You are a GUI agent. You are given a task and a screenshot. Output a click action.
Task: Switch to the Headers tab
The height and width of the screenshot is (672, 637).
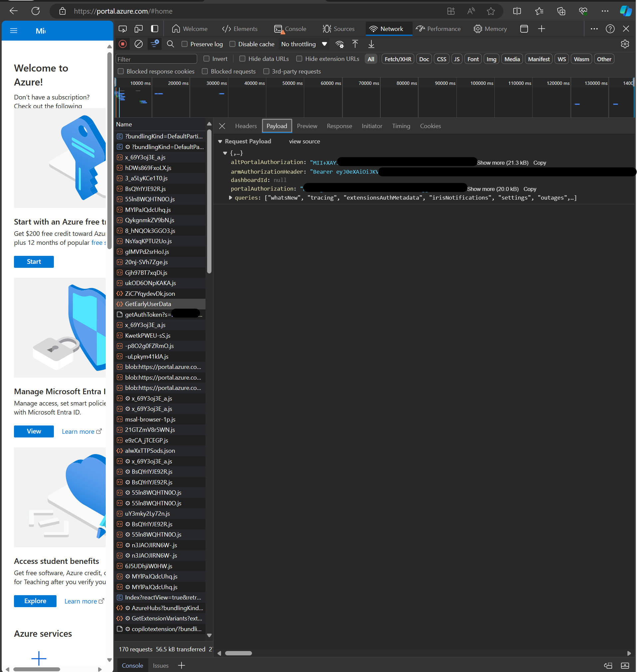click(246, 126)
